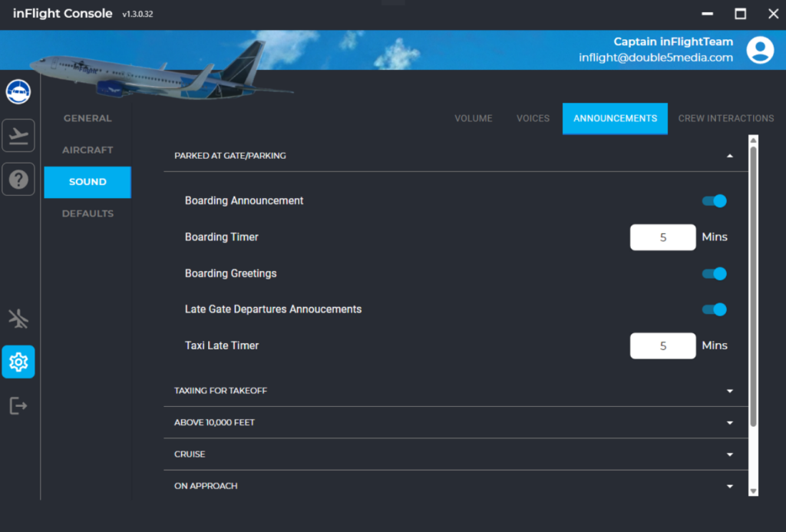Screen dimensions: 786x532
Task: Click the inflight@double5media.com email text
Action: click(656, 58)
